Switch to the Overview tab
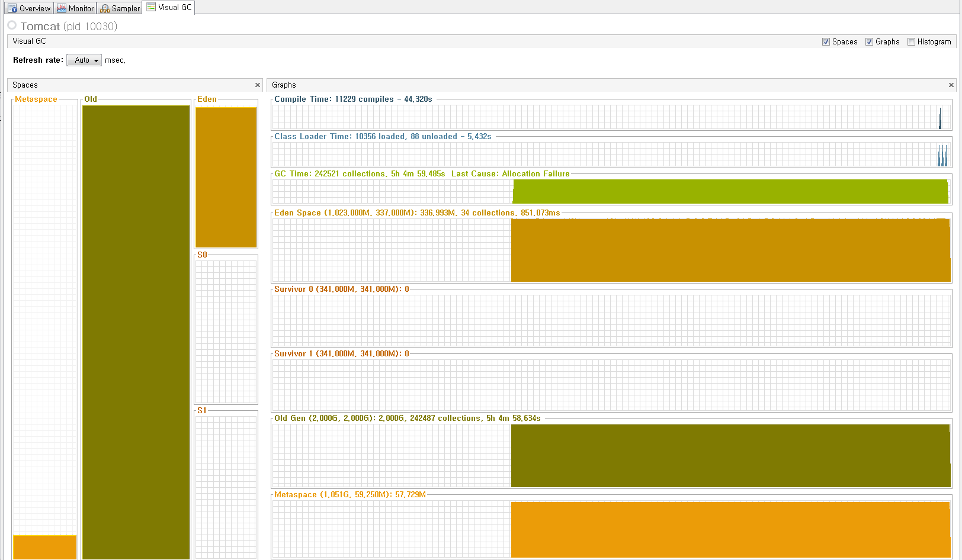Viewport: 962px width, 560px height. point(30,8)
